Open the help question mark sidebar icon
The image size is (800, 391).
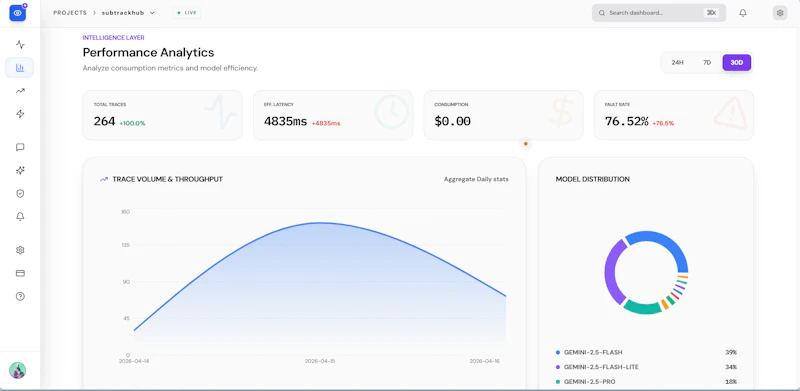pos(20,296)
